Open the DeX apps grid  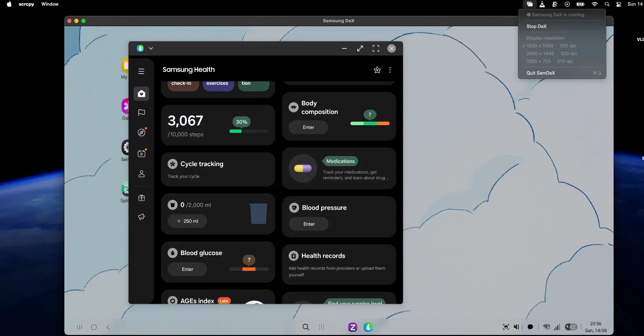321,327
